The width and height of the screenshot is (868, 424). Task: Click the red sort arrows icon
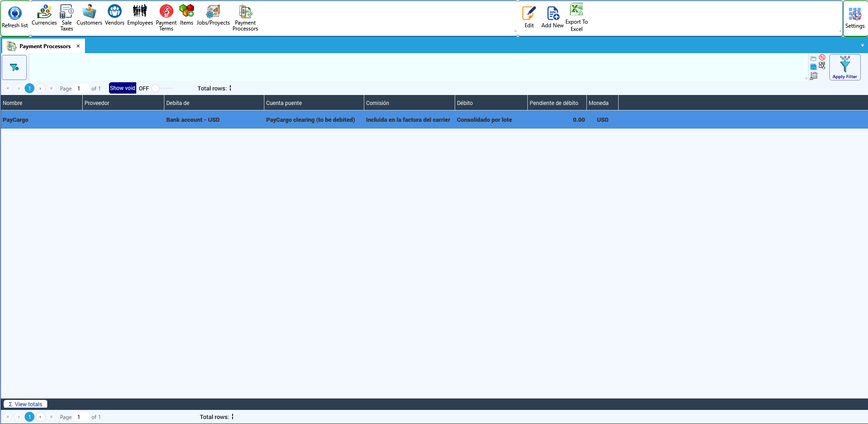pyautogui.click(x=822, y=58)
